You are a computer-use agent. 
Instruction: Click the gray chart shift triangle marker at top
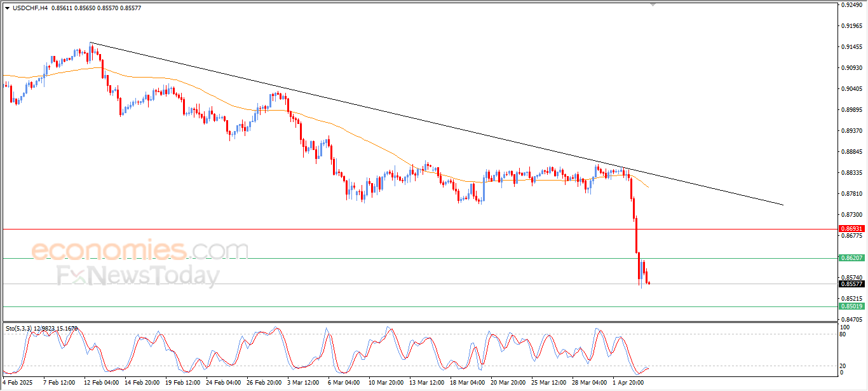653,4
